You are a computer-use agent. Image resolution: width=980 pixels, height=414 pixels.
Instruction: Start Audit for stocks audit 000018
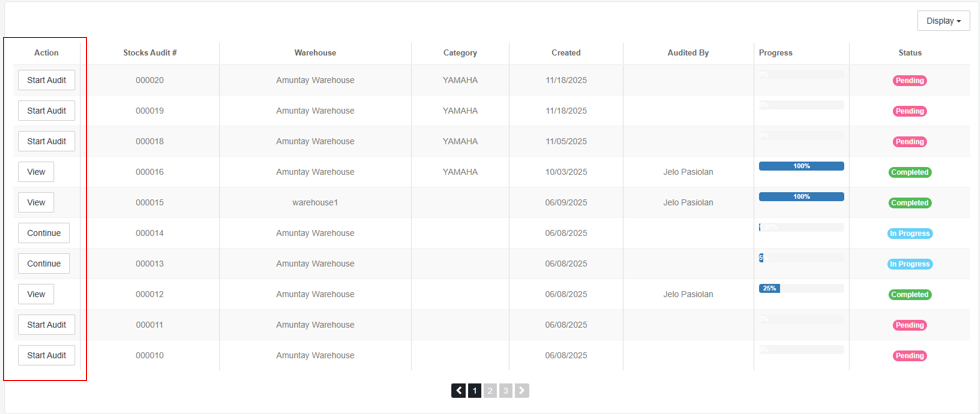pos(46,141)
